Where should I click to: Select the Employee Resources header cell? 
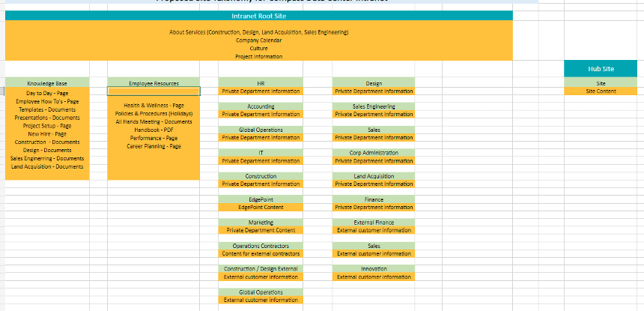click(154, 83)
